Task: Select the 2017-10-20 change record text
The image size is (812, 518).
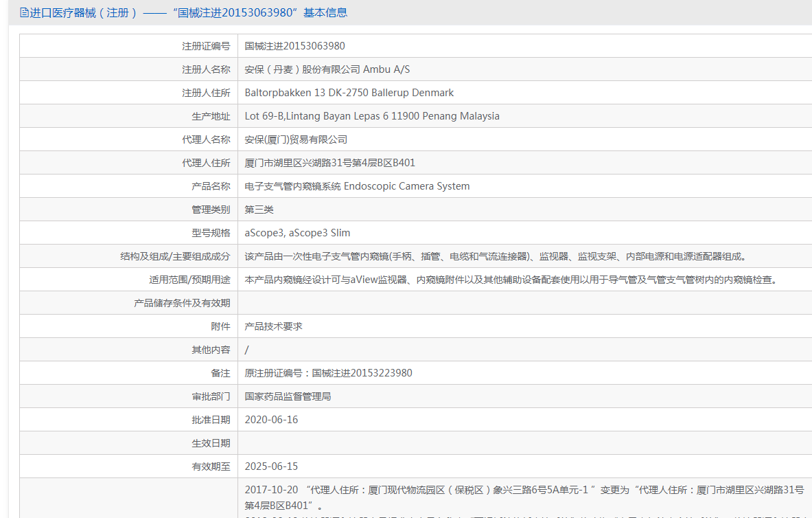Action: click(x=524, y=497)
